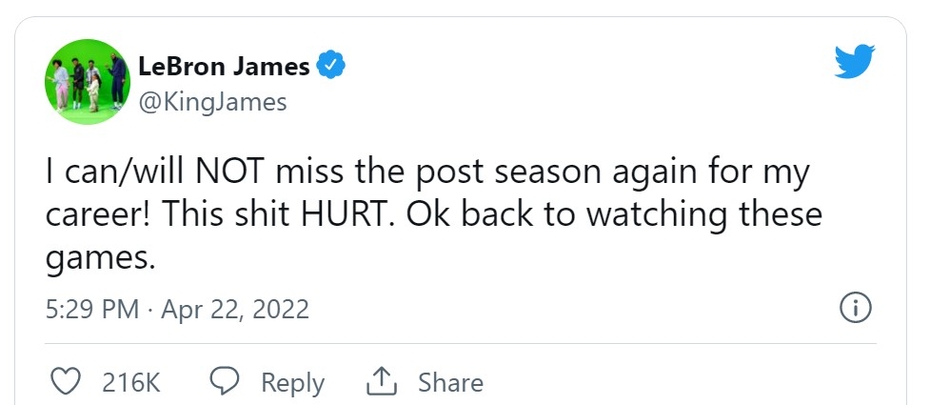Click the word games ending the tweet
The image size is (930, 405).
pyautogui.click(x=98, y=258)
